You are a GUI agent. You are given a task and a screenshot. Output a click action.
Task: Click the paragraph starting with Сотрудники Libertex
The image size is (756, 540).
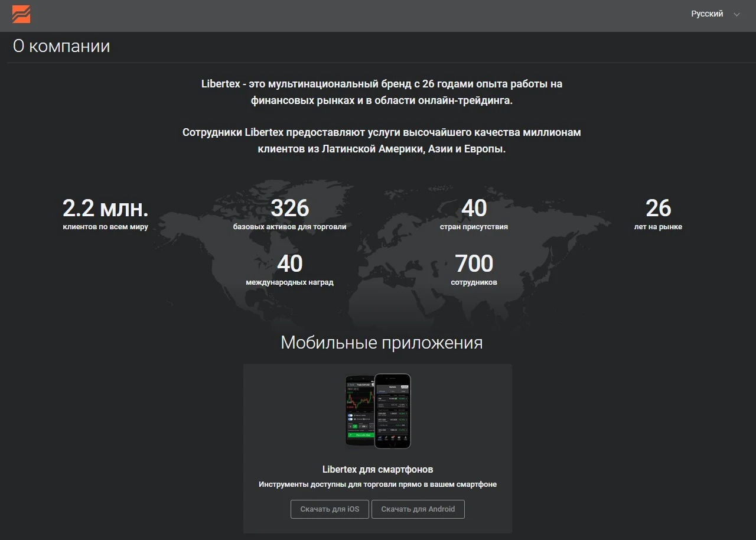382,141
